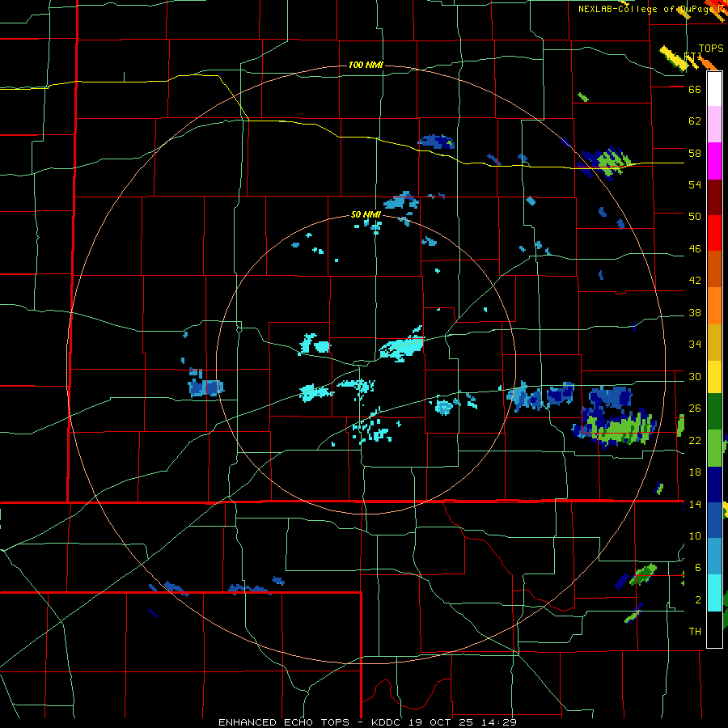
Task: Select the '14' legend value
Action: 695,504
